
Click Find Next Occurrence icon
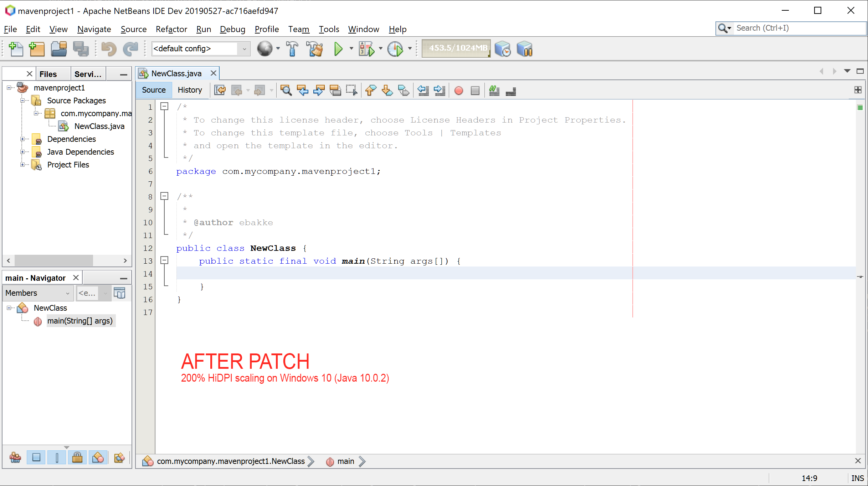(319, 90)
